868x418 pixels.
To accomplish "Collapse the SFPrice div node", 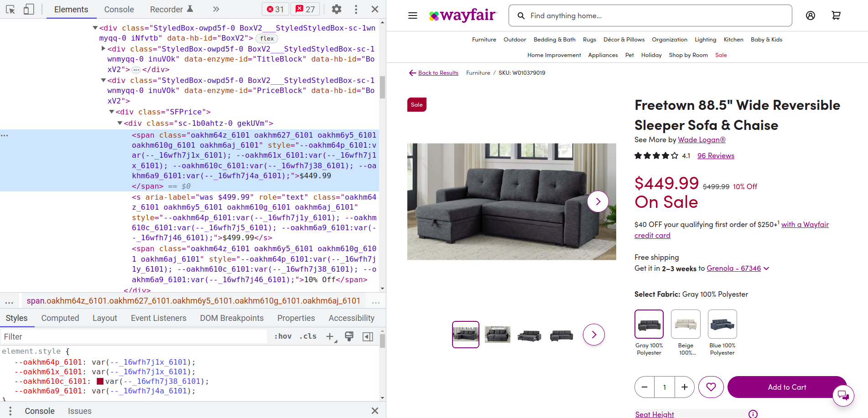I will point(112,112).
